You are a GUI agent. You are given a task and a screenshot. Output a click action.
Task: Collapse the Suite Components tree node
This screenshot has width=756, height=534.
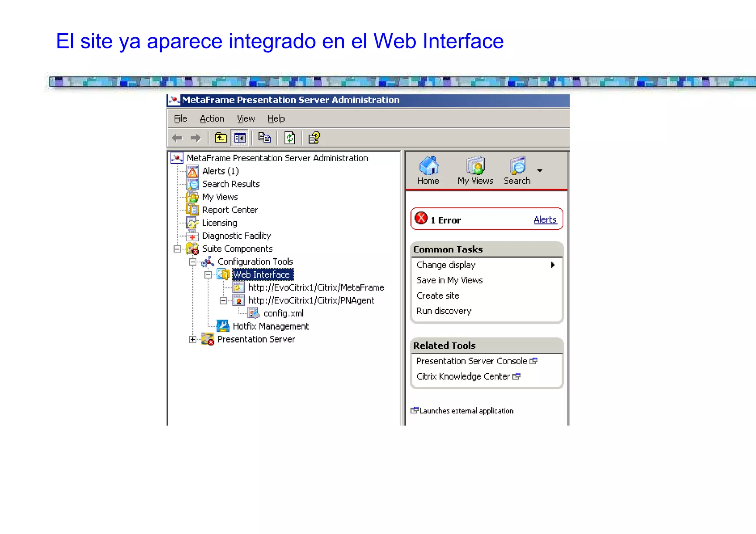click(177, 249)
